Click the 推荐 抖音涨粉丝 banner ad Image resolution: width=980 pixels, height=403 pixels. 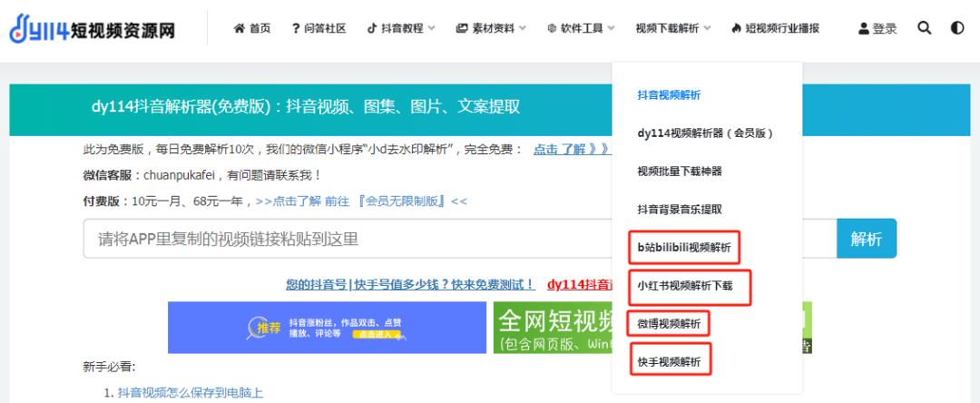coord(327,327)
